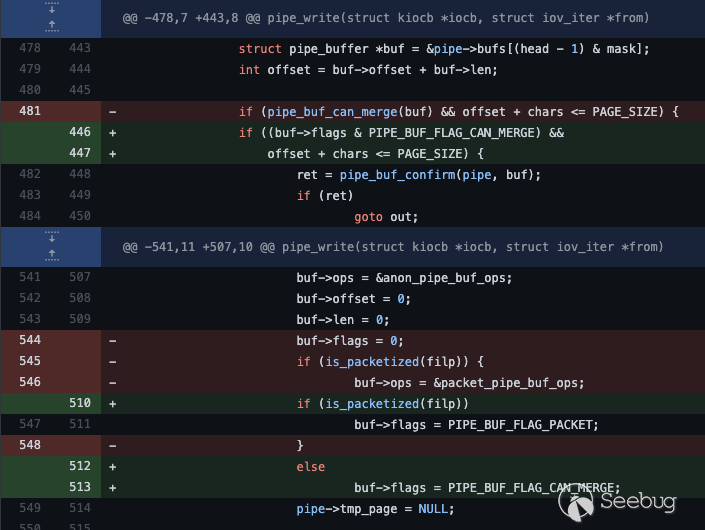
Task: Click old line number 478
Action: point(29,49)
